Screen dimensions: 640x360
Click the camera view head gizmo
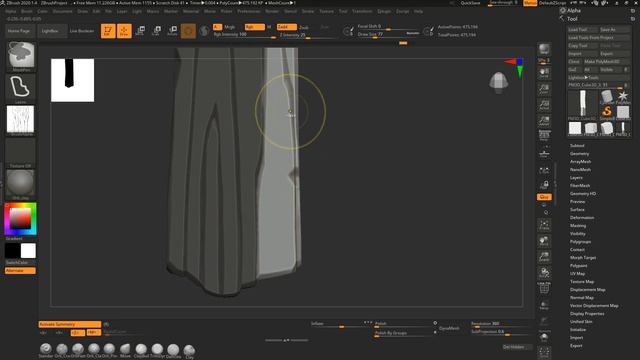pos(498,82)
